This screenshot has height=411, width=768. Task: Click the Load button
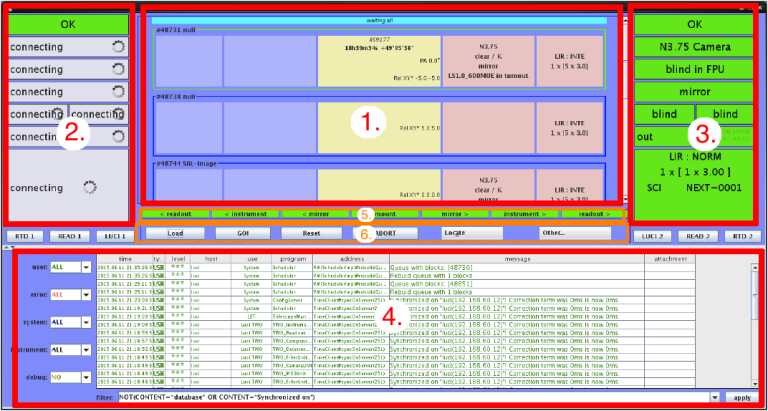click(x=175, y=233)
